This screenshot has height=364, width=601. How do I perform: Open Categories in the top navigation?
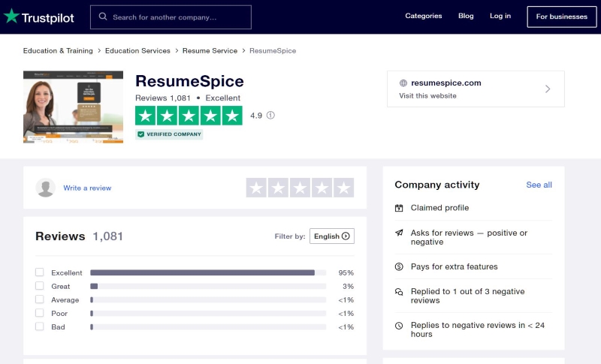click(x=424, y=16)
